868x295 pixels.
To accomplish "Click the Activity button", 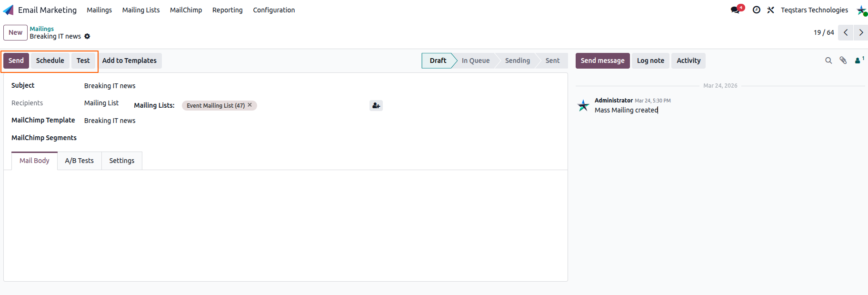I will coord(688,61).
